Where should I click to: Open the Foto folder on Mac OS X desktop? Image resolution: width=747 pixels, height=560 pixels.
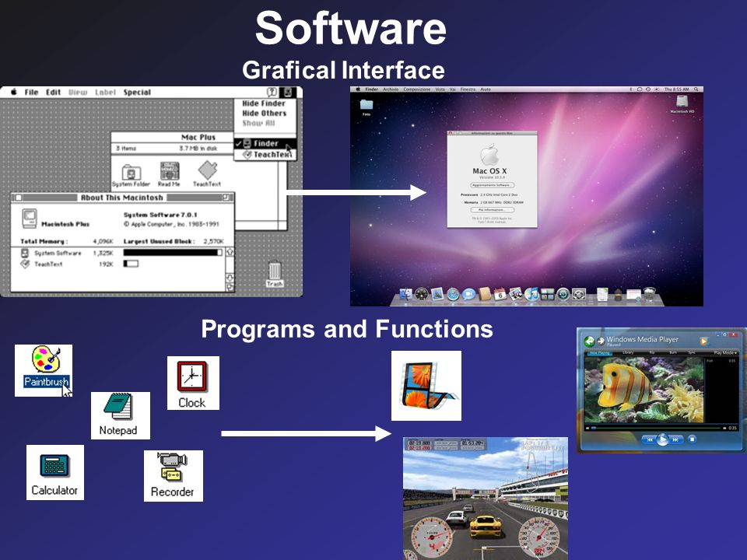point(366,107)
